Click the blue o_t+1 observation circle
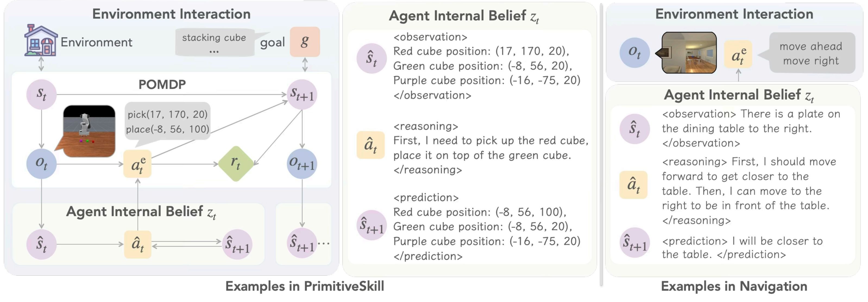 point(302,164)
